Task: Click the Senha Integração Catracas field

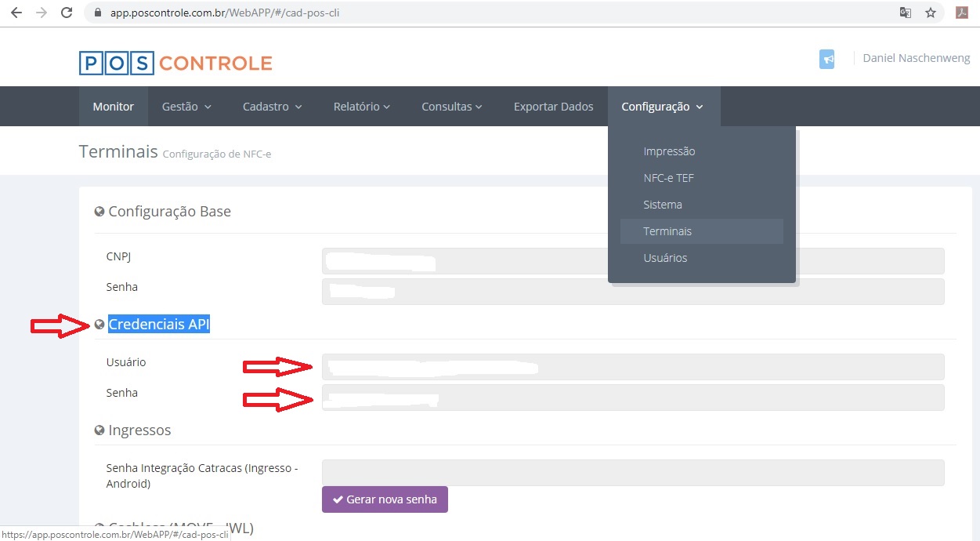Action: click(x=633, y=473)
